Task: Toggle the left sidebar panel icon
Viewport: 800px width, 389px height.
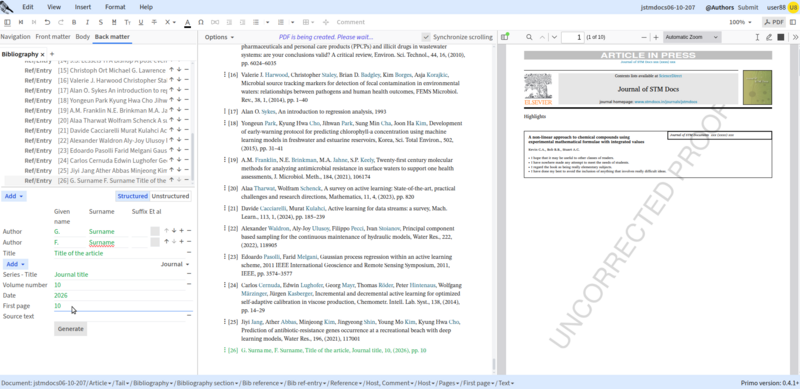Action: pyautogui.click(x=7, y=22)
